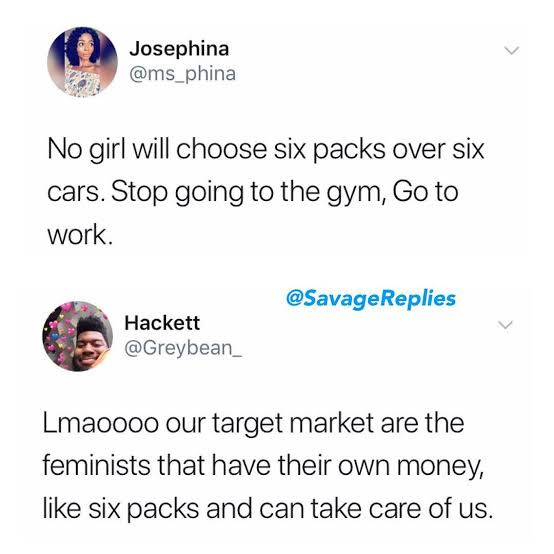Visit the @ms_phina handle

pos(183,74)
